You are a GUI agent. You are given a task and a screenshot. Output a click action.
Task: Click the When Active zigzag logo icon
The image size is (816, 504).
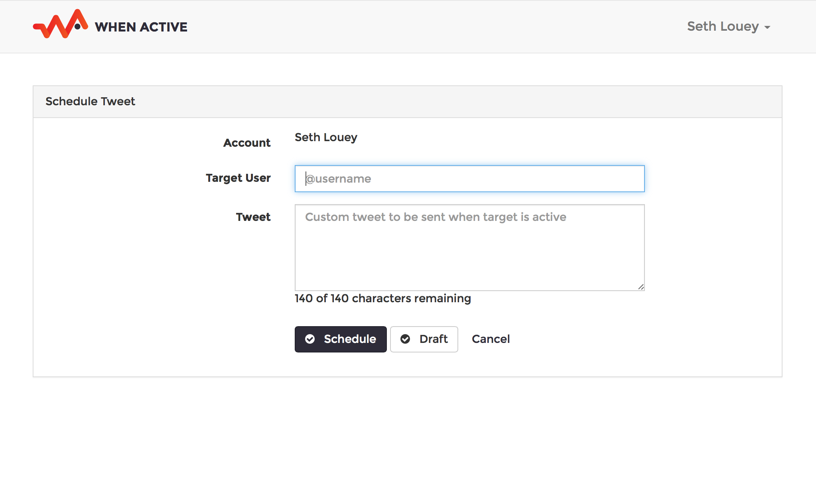pyautogui.click(x=60, y=25)
